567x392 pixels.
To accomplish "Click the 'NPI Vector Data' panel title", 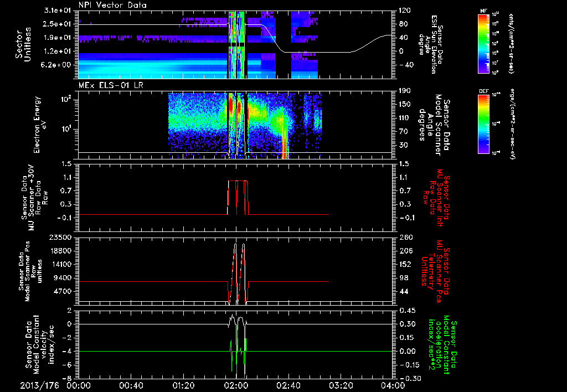I will click(x=112, y=5).
